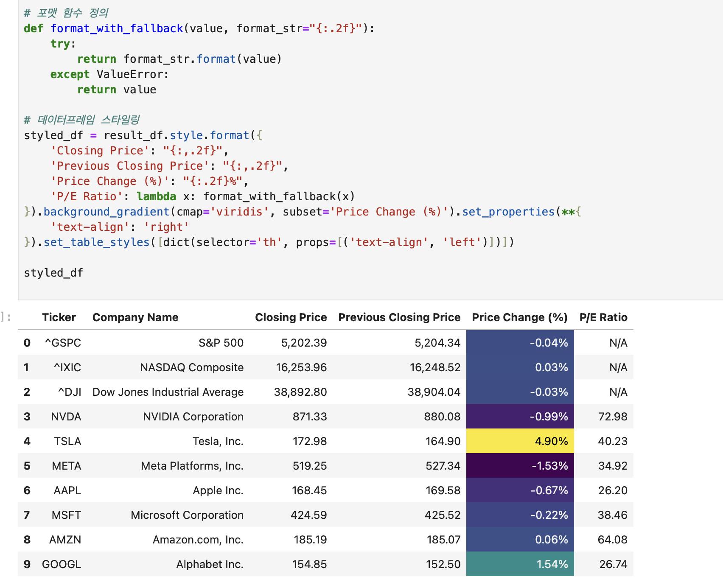
Task: Select the MSFT ticker cell
Action: pyautogui.click(x=66, y=515)
